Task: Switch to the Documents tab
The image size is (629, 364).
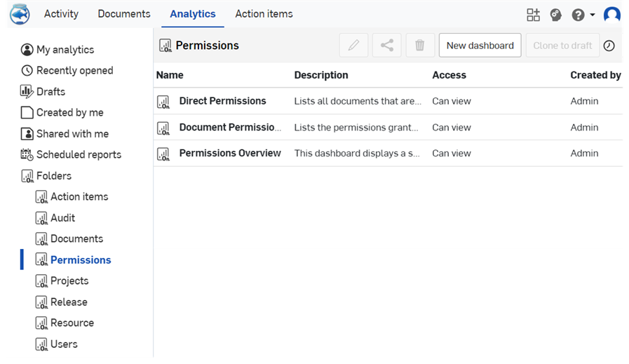Action: [124, 13]
